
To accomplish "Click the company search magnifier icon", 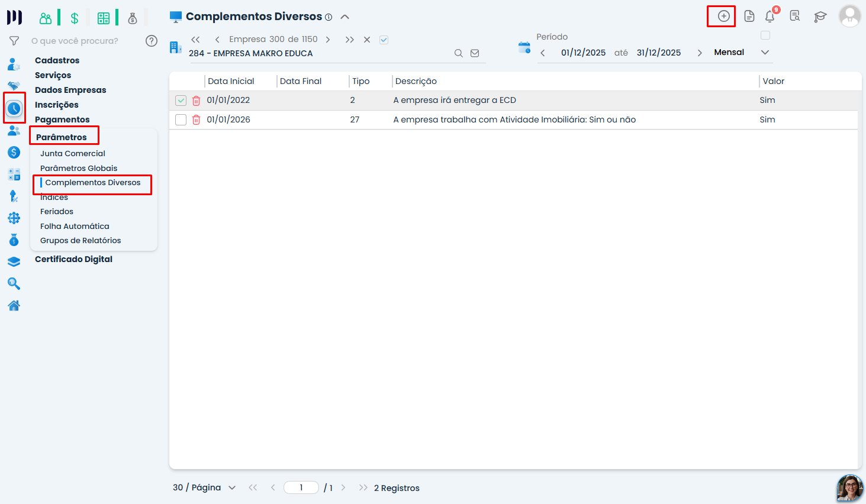I will tap(458, 53).
